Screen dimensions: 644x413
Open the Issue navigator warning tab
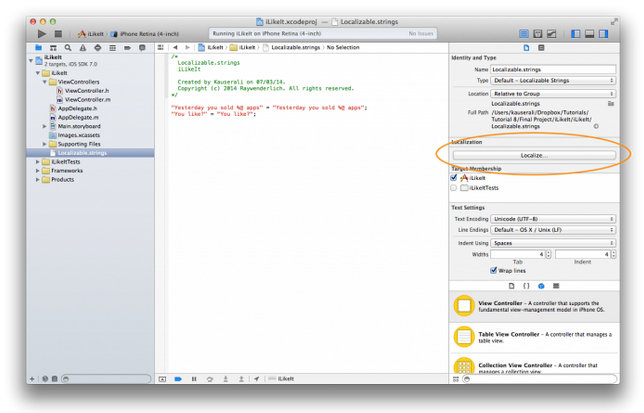click(x=83, y=48)
